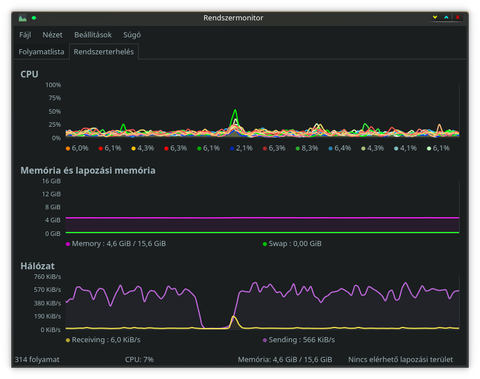480x379 pixels.
Task: Click the system monitor app icon in titlebar
Action: pyautogui.click(x=23, y=18)
